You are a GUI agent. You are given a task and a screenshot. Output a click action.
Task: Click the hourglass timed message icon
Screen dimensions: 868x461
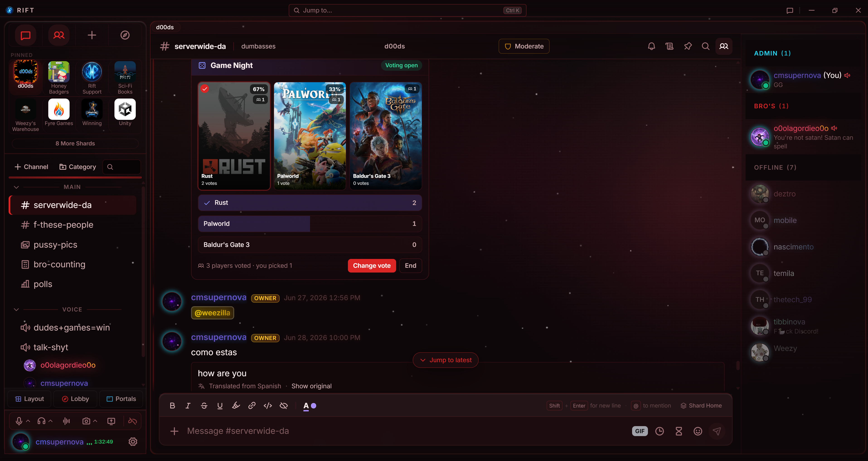(x=679, y=431)
